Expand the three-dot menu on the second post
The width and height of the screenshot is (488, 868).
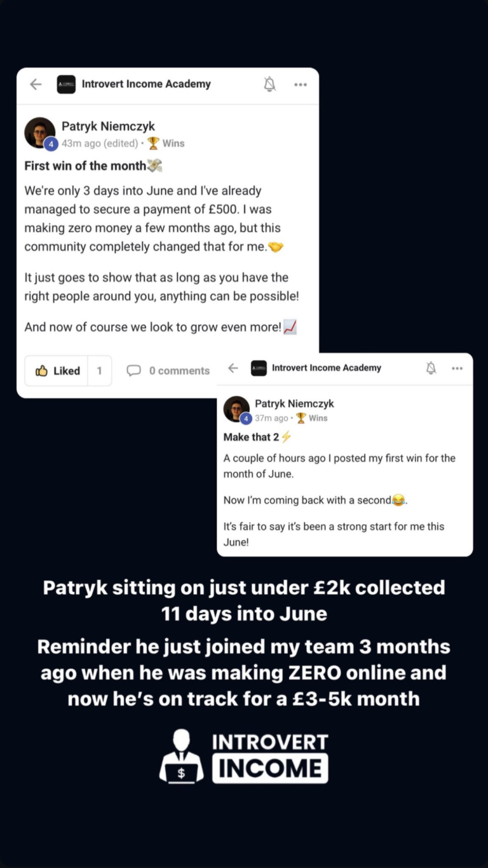click(457, 368)
